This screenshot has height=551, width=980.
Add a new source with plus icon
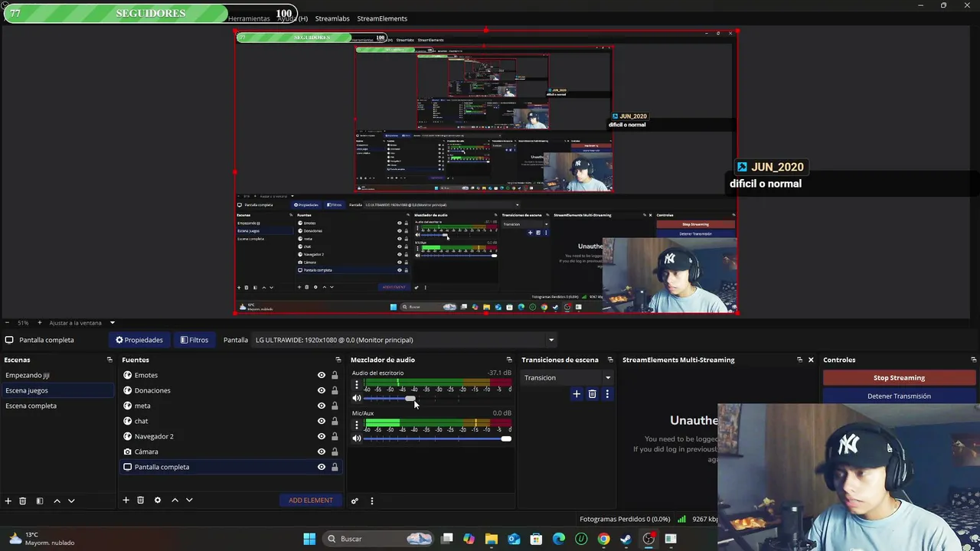pos(126,500)
